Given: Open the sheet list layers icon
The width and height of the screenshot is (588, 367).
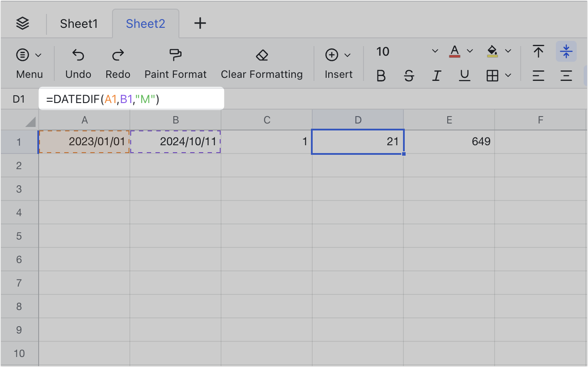Looking at the screenshot, I should click(x=23, y=23).
